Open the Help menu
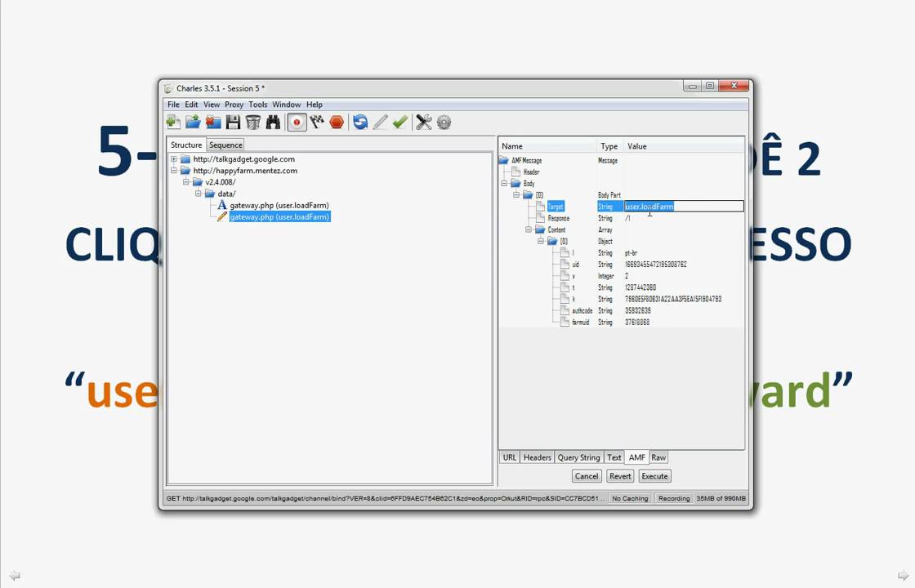 pyautogui.click(x=315, y=105)
